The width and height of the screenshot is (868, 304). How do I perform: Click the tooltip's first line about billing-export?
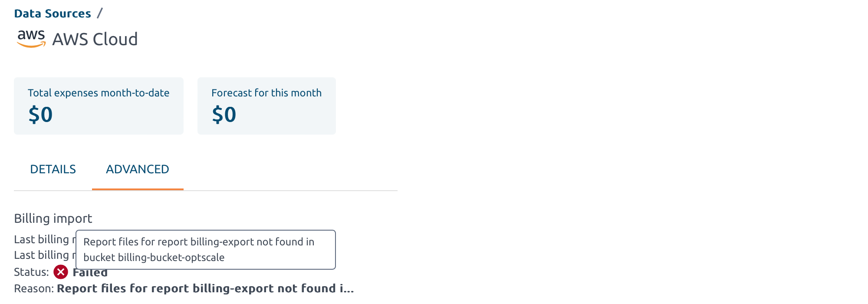tap(199, 242)
